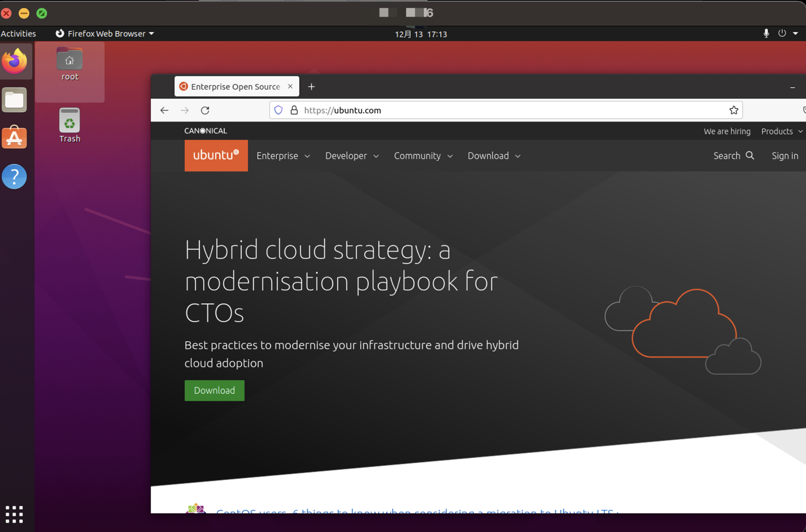Expand the system menu arrow
Image resolution: width=806 pixels, height=532 pixels.
pos(795,33)
